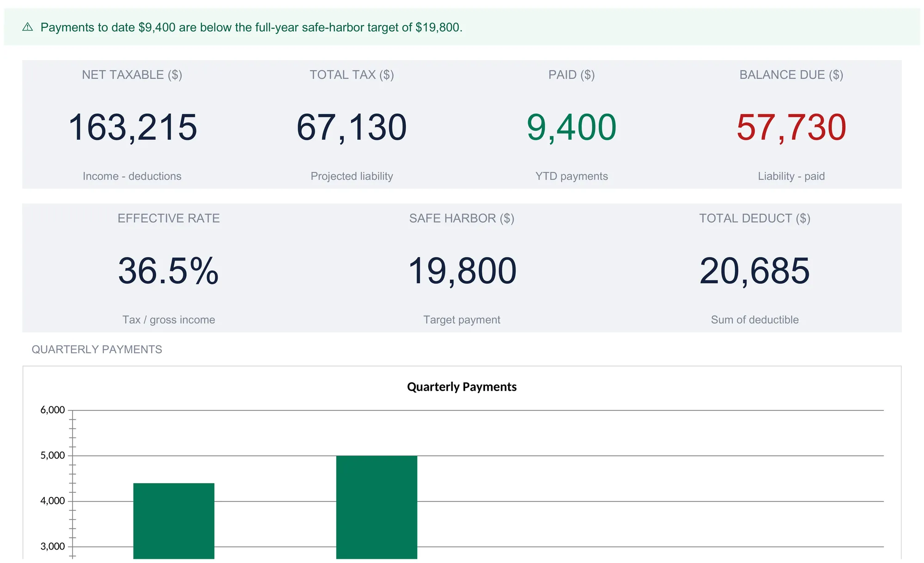Click the YTD payments caption
The height and width of the screenshot is (563, 924).
click(571, 176)
